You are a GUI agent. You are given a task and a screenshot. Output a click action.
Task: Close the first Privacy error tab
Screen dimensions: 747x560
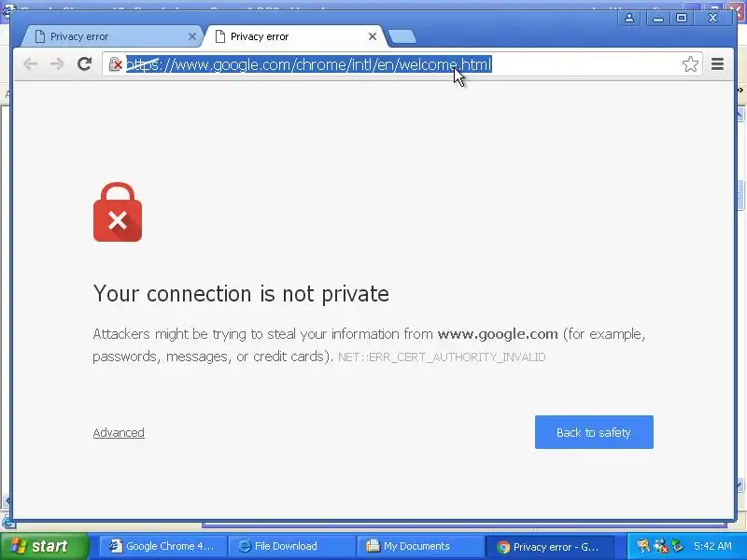192,36
